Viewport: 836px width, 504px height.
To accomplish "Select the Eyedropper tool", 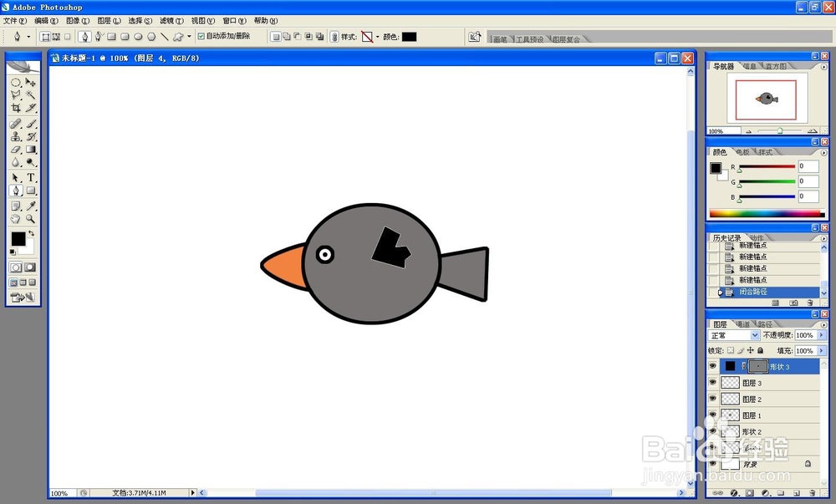I will (30, 206).
